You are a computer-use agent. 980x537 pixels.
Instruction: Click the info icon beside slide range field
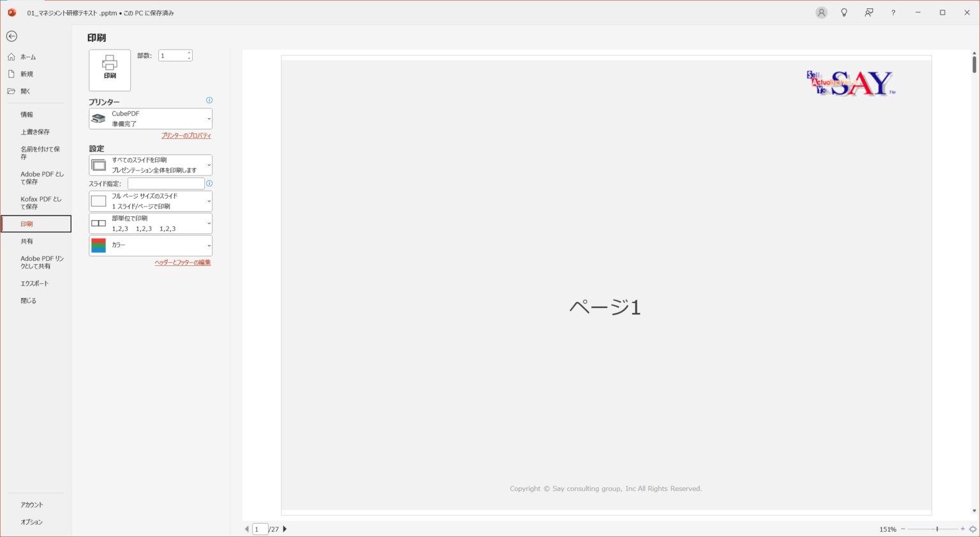209,184
